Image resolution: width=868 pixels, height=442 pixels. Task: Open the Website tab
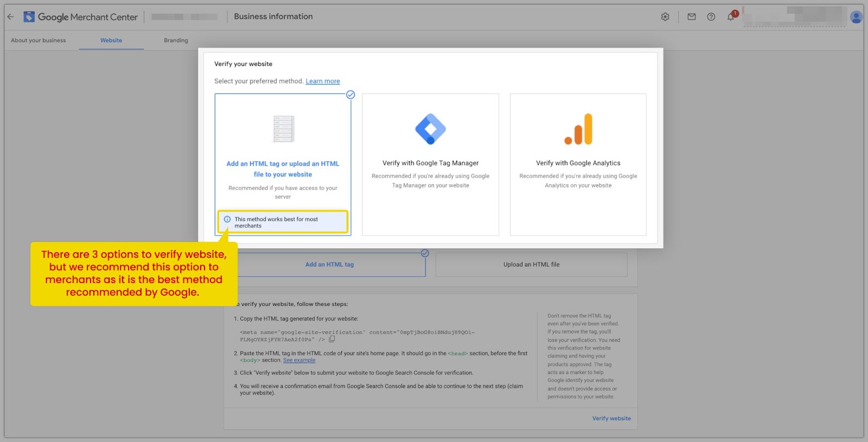111,40
